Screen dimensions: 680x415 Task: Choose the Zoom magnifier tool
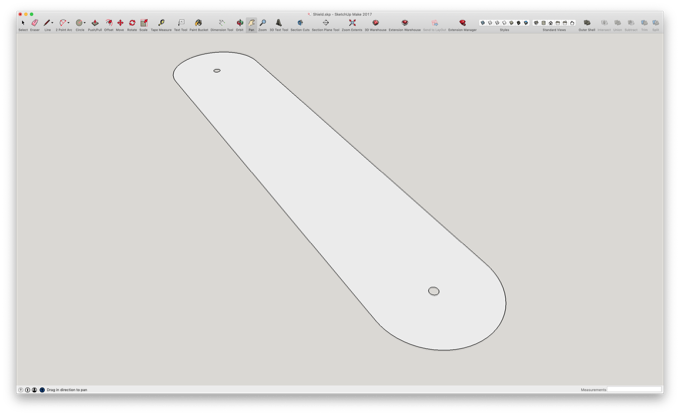263,23
